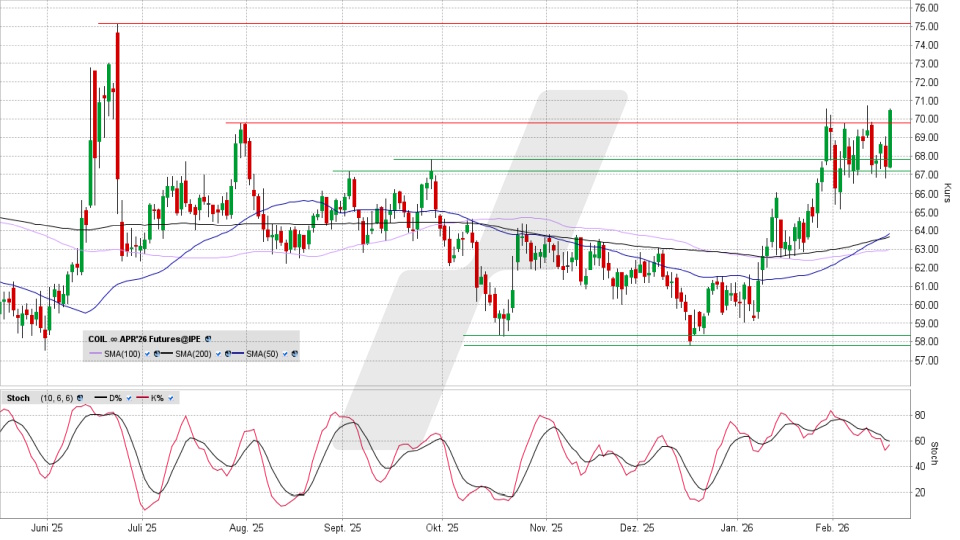This screenshot has width=960, height=540.
Task: Click the 58.00 price axis value
Action: tap(926, 342)
